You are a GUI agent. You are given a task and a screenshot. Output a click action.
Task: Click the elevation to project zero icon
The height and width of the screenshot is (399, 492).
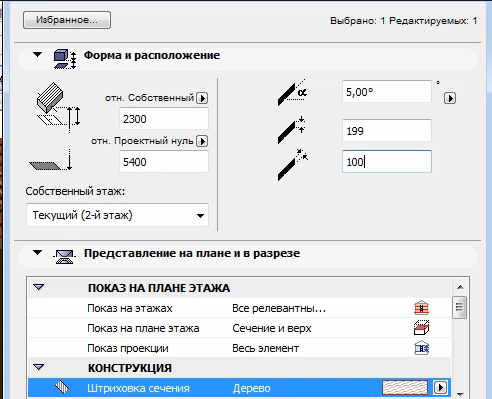51,161
